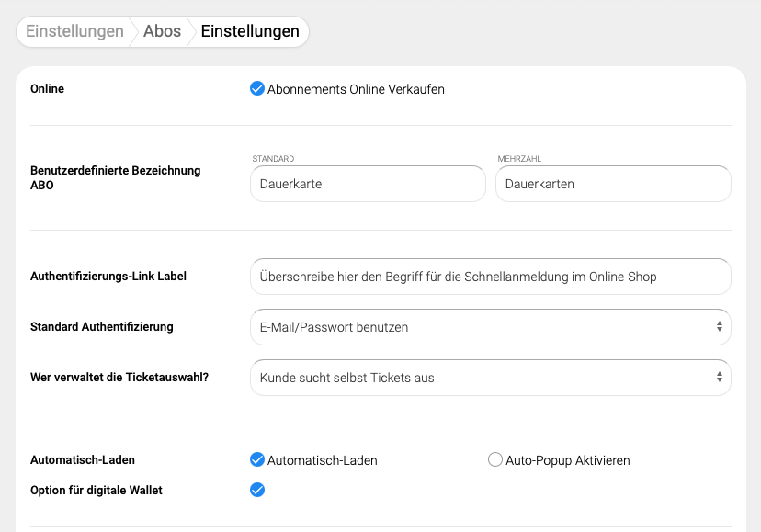This screenshot has height=532, width=761.
Task: Toggle the digital Wallet option checkbox
Action: 257,490
